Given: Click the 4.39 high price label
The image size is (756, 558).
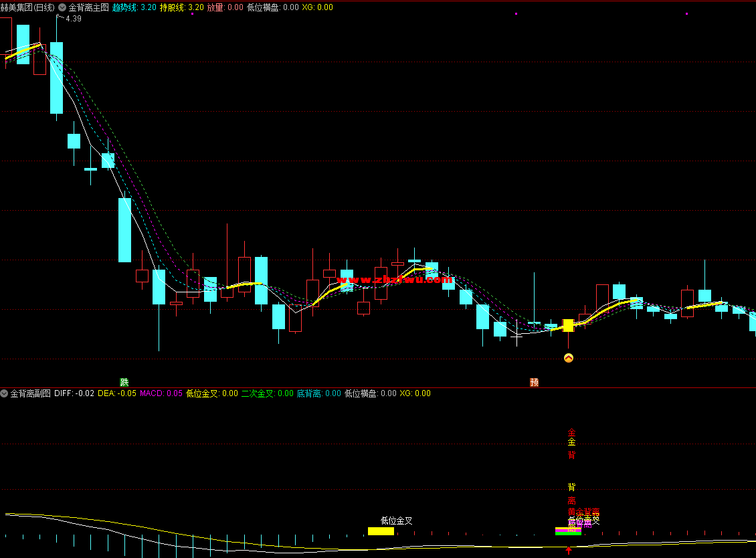Looking at the screenshot, I should pyautogui.click(x=74, y=19).
